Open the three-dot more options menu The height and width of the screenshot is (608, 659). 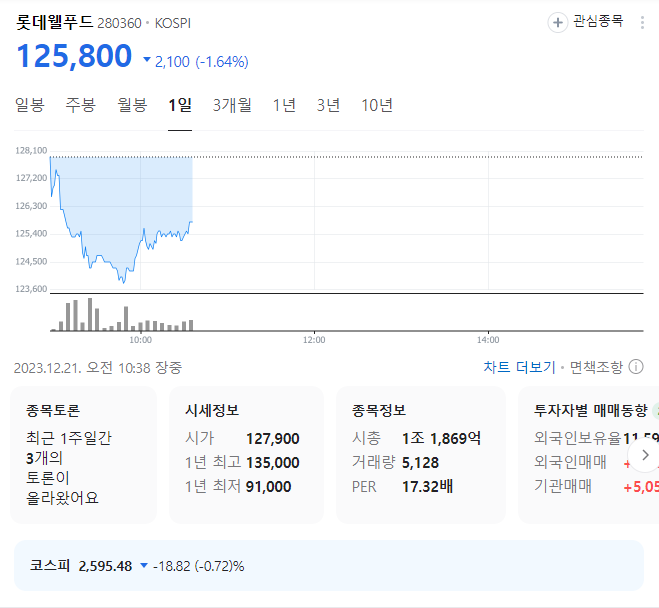(x=642, y=22)
